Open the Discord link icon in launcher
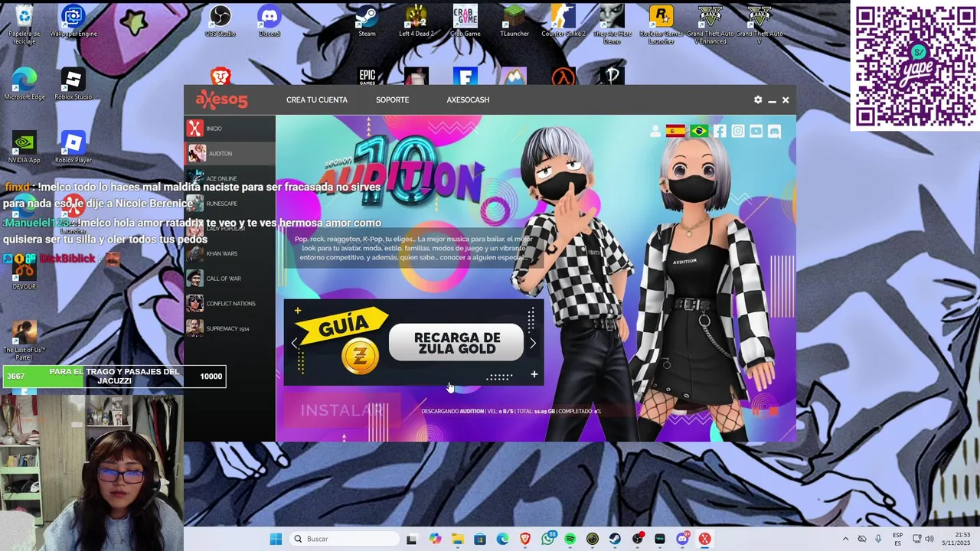980x551 pixels. point(775,132)
